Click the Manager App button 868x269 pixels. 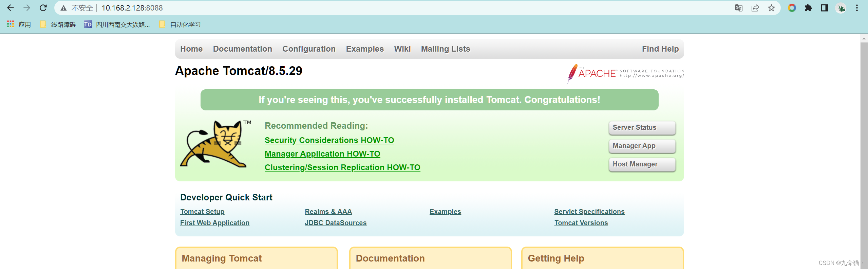click(x=642, y=146)
